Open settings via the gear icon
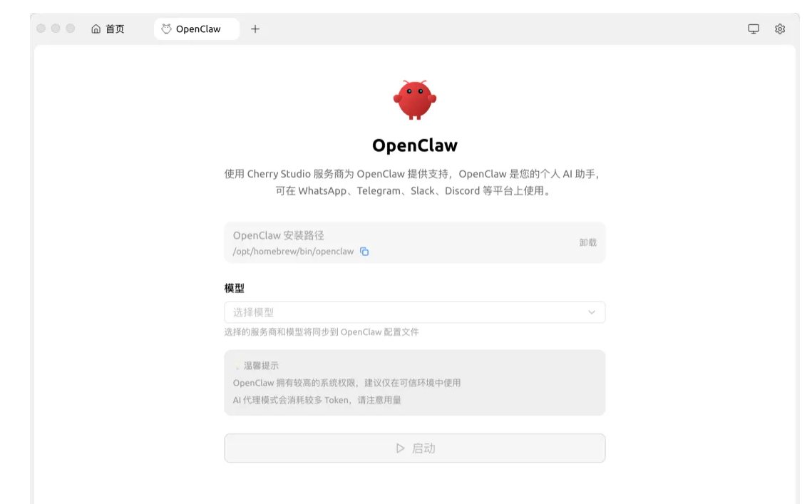Screen dimensions: 812x504 click(x=780, y=29)
